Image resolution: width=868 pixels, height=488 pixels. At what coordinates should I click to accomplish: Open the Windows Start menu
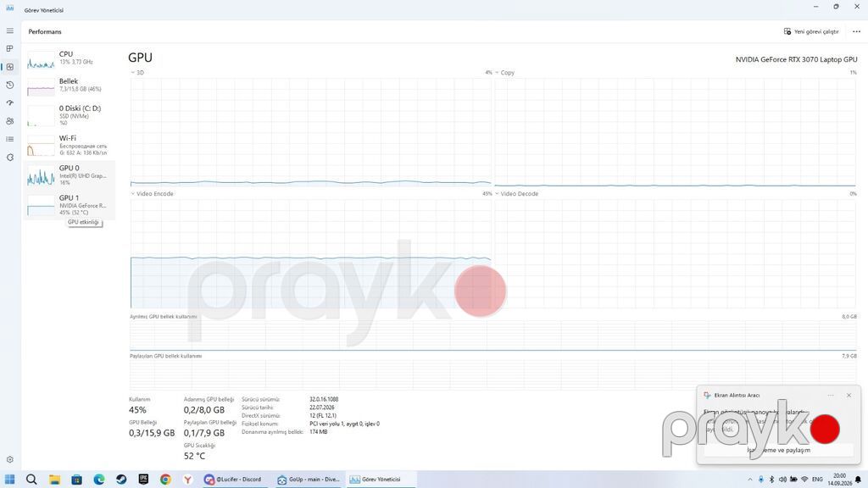pyautogui.click(x=9, y=480)
